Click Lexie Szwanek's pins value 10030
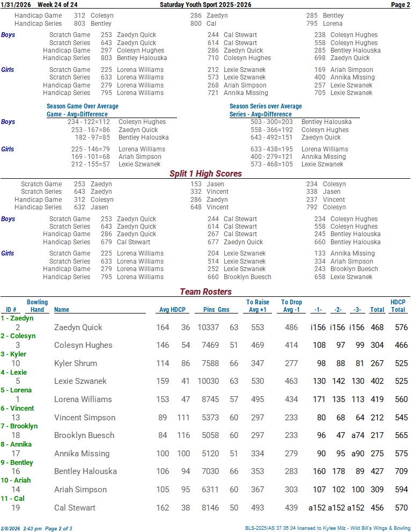This screenshot has height=532, width=412. 208,381
